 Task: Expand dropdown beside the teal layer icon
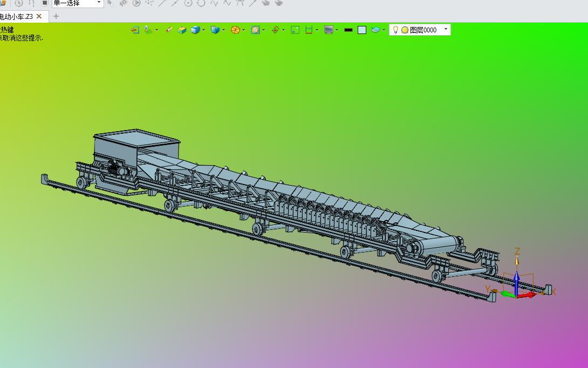[x=384, y=30]
